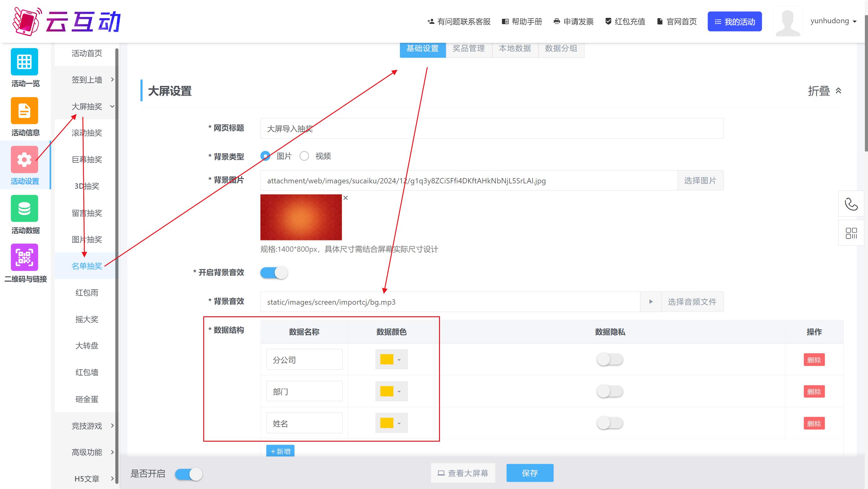Toggle the 开启背景音效 switch
Screen dimensions: 868x489
click(274, 272)
